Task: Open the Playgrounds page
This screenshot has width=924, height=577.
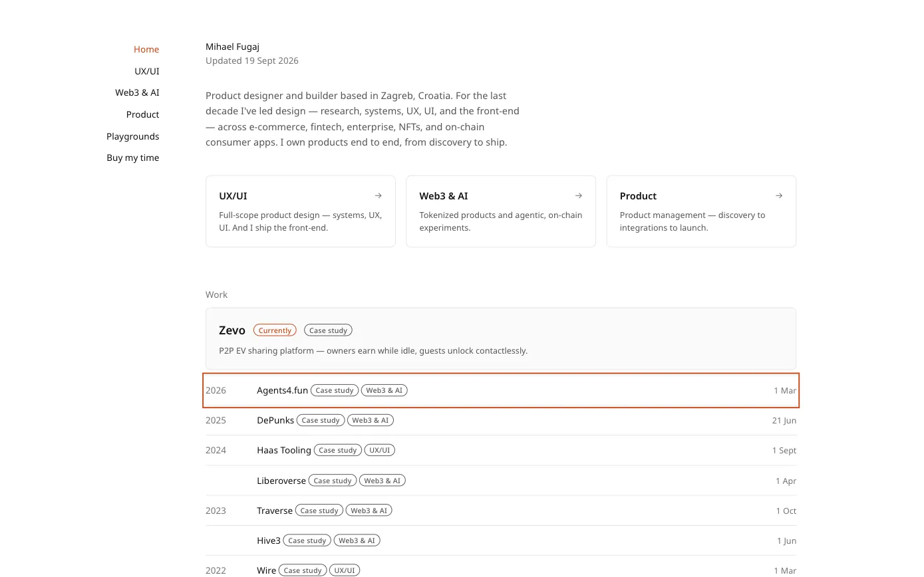Action: coord(133,136)
